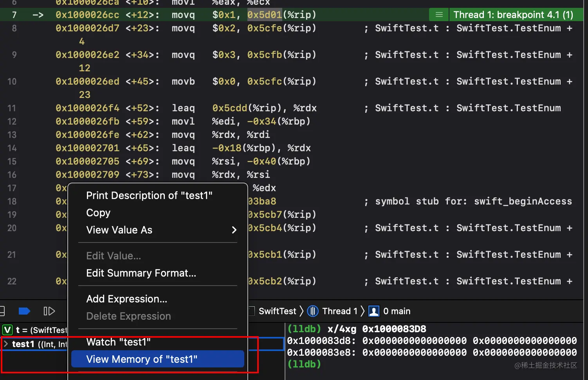
Task: Choose Watch "test1" from context menu
Action: tap(118, 342)
